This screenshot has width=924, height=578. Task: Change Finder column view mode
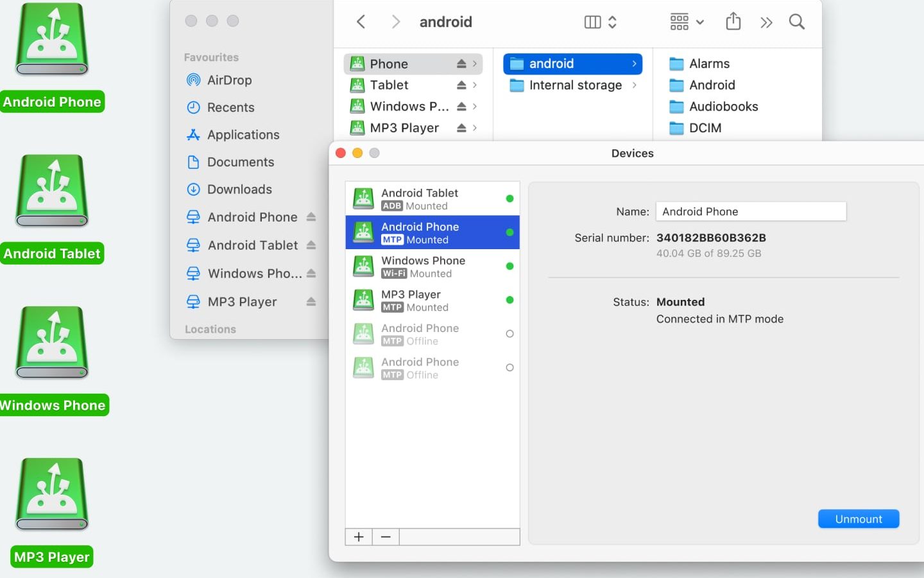pyautogui.click(x=601, y=22)
